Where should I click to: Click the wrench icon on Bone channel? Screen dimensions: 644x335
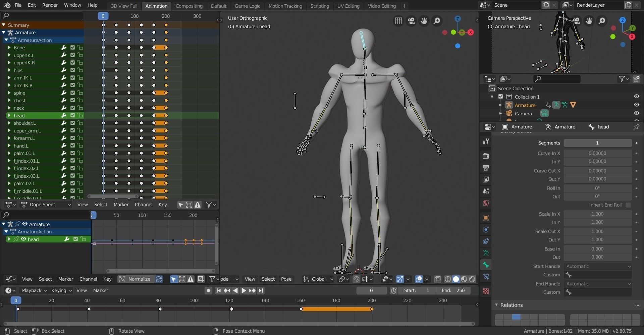click(64, 48)
